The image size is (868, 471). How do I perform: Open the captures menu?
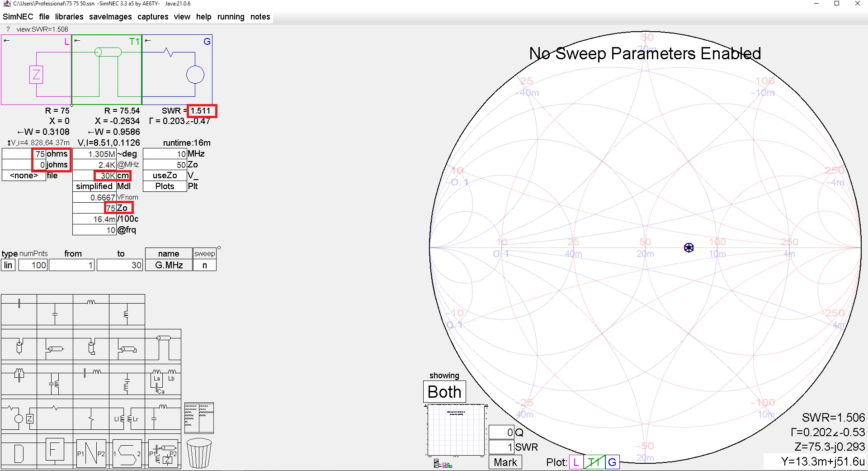pos(153,17)
